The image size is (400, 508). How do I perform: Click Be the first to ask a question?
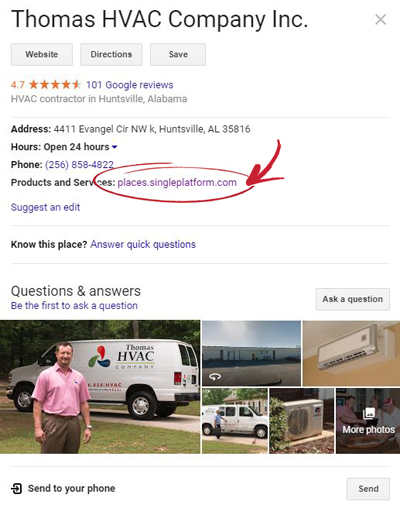click(x=74, y=306)
